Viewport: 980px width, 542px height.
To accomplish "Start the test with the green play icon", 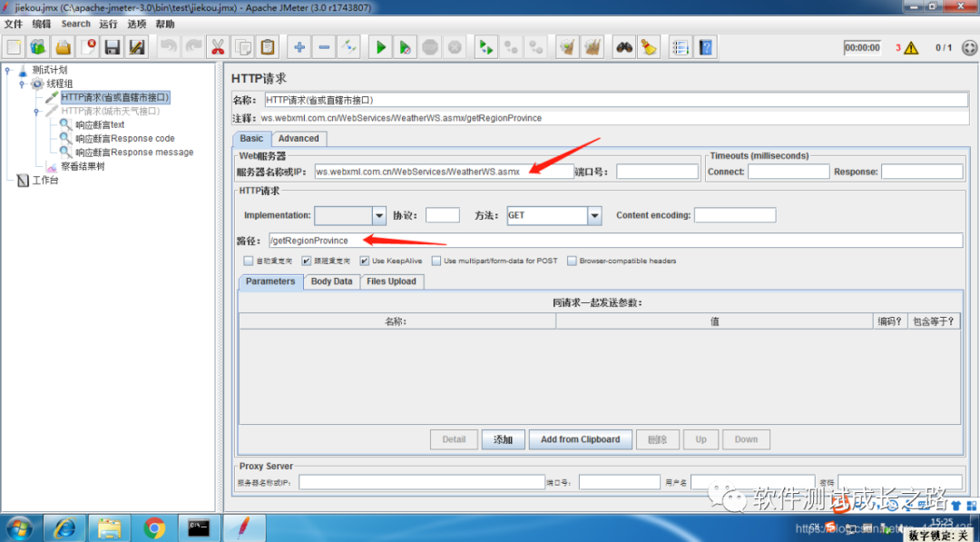I will (380, 47).
